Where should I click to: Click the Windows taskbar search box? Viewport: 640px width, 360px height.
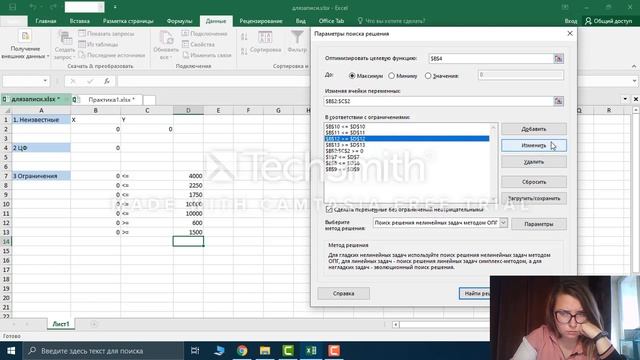(x=103, y=351)
